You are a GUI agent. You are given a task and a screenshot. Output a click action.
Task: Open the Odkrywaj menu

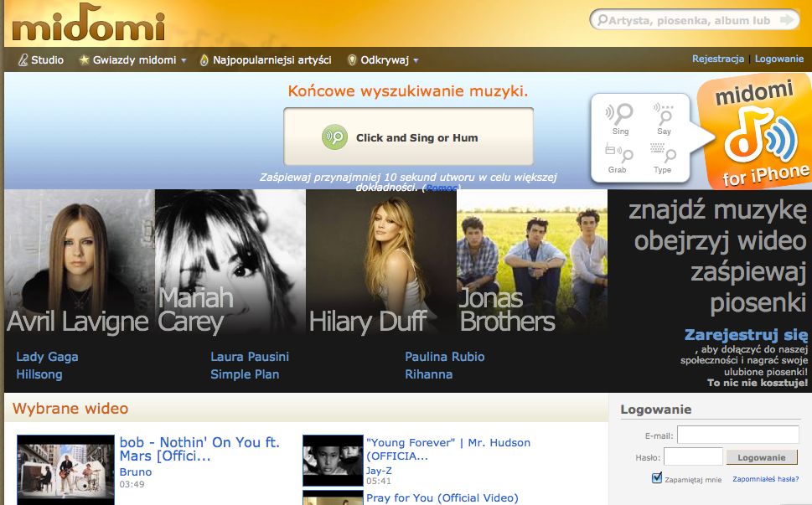(x=385, y=60)
